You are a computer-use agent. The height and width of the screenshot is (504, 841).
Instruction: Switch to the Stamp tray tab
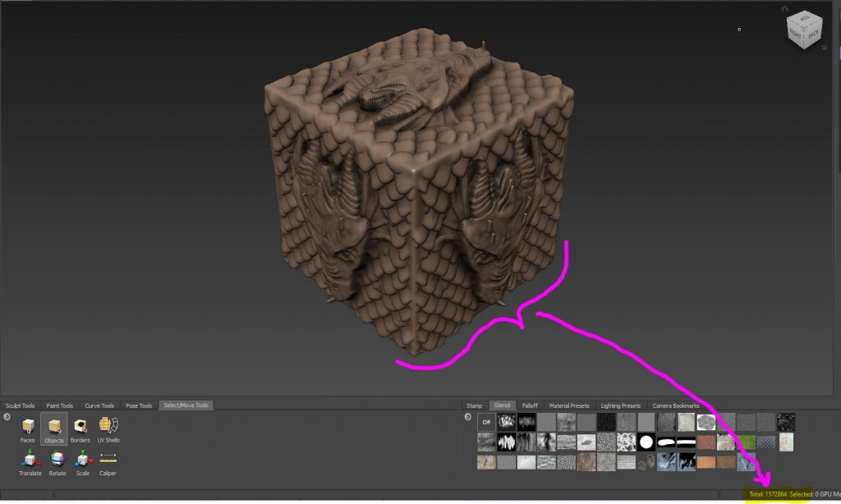point(475,405)
